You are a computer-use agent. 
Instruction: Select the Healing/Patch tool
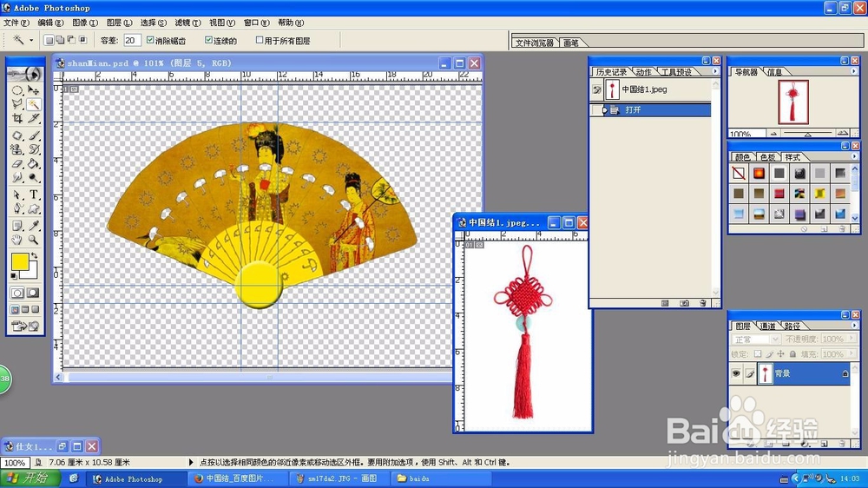(x=17, y=135)
